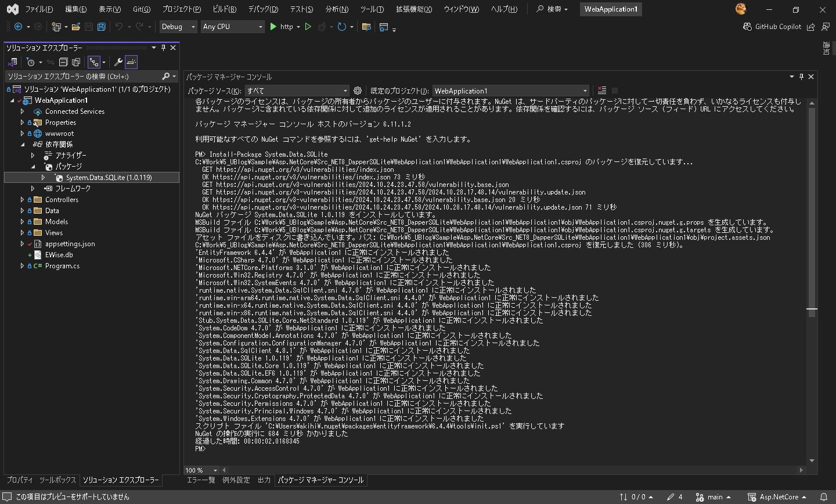This screenshot has height=504, width=836.
Task: Open the Any CPU platform dropdown
Action: tap(232, 27)
